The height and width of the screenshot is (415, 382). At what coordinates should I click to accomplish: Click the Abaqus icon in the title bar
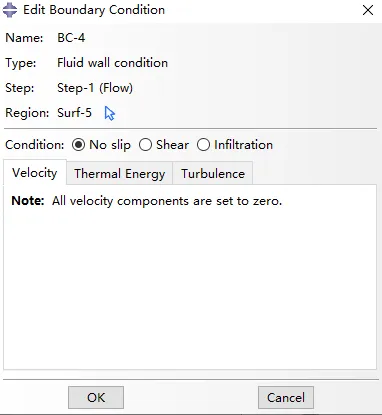[x=10, y=10]
